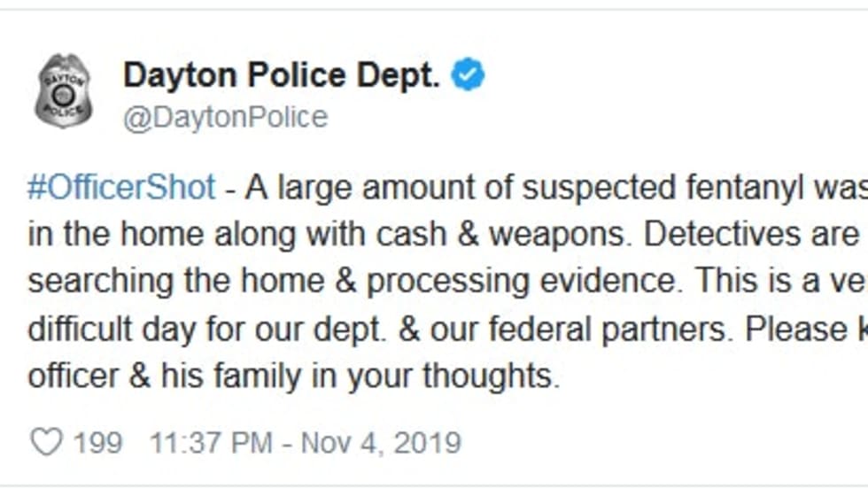The height and width of the screenshot is (489, 868).
Task: Click 'his family in your thoughts' text
Action: coord(354,376)
